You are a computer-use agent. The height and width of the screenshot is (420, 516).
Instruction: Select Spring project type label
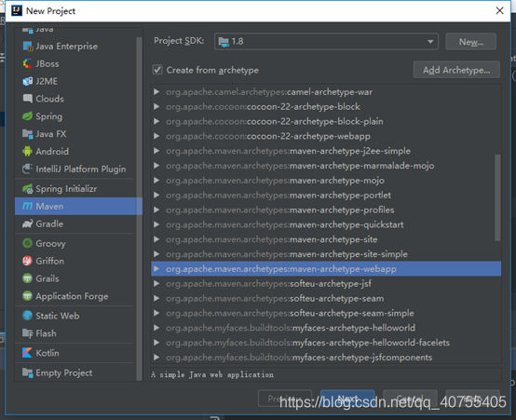point(49,116)
